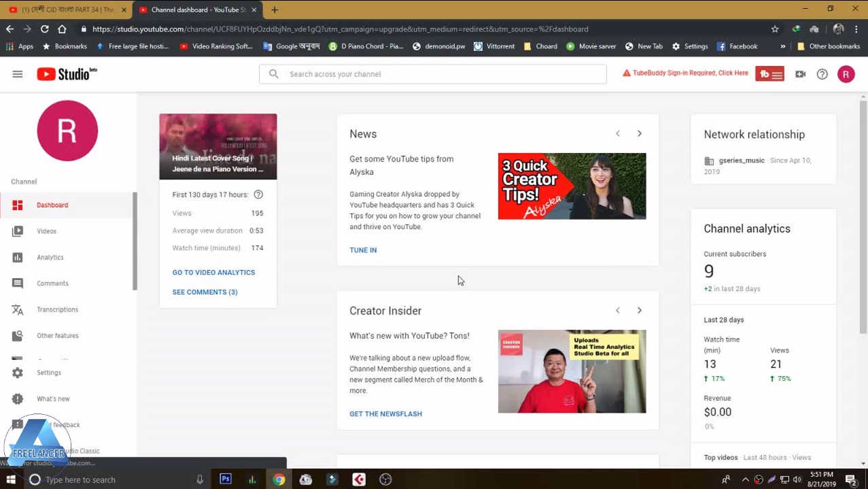Open Analytics in the left sidebar
This screenshot has height=489, width=868.
(50, 257)
